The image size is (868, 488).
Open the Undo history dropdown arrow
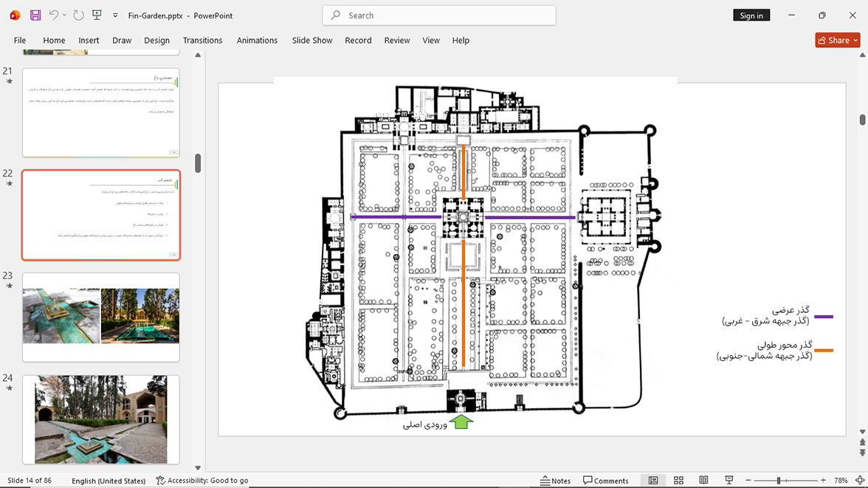tap(64, 16)
